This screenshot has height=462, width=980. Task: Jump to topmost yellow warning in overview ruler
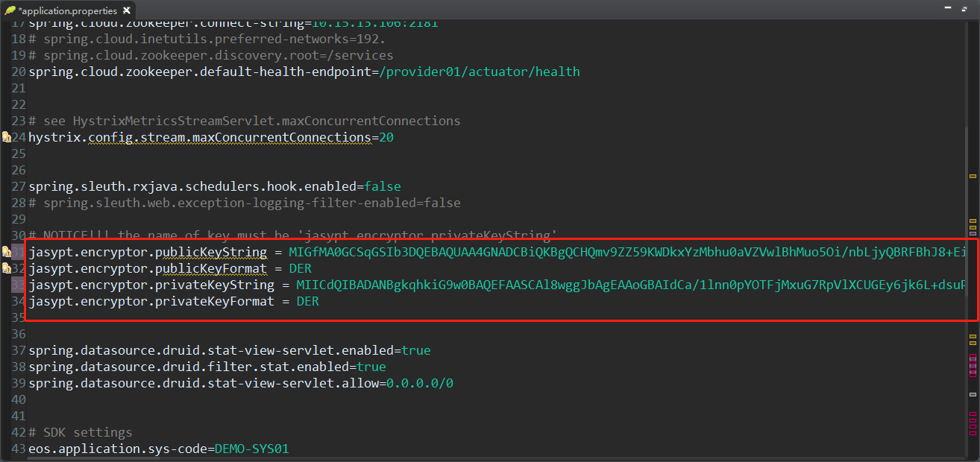(973, 176)
